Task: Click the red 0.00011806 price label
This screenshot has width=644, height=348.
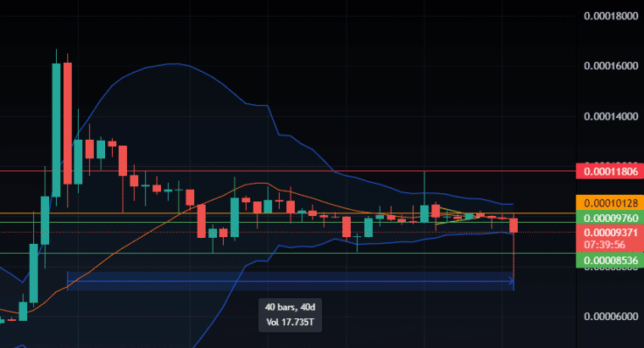Action: point(610,171)
